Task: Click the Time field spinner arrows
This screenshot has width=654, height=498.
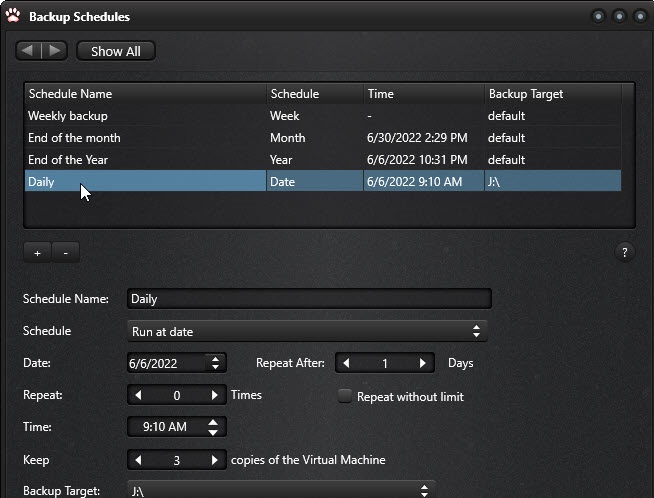Action: click(213, 427)
